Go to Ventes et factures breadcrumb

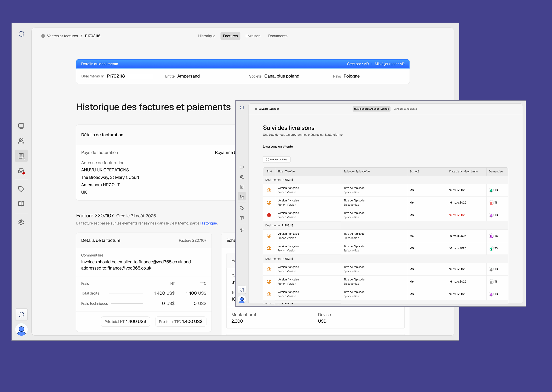click(x=62, y=36)
